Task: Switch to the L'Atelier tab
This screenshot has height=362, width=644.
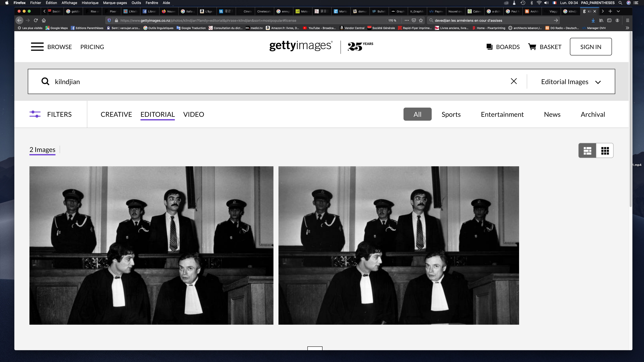Action: pyautogui.click(x=131, y=11)
